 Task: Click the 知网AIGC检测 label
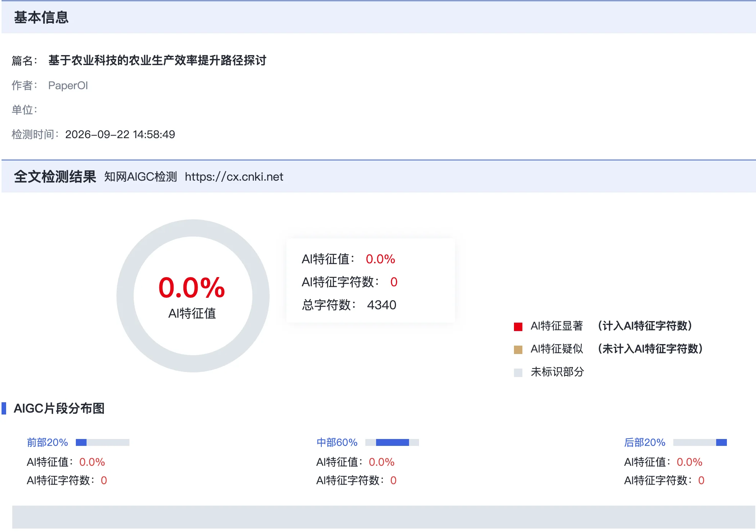(x=141, y=177)
